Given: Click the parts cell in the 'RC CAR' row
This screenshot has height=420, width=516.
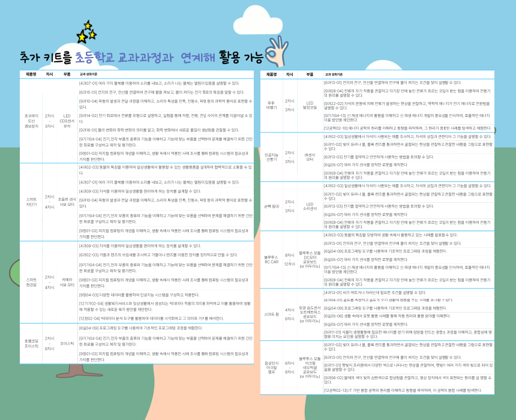Looking at the screenshot, I should (x=310, y=259).
